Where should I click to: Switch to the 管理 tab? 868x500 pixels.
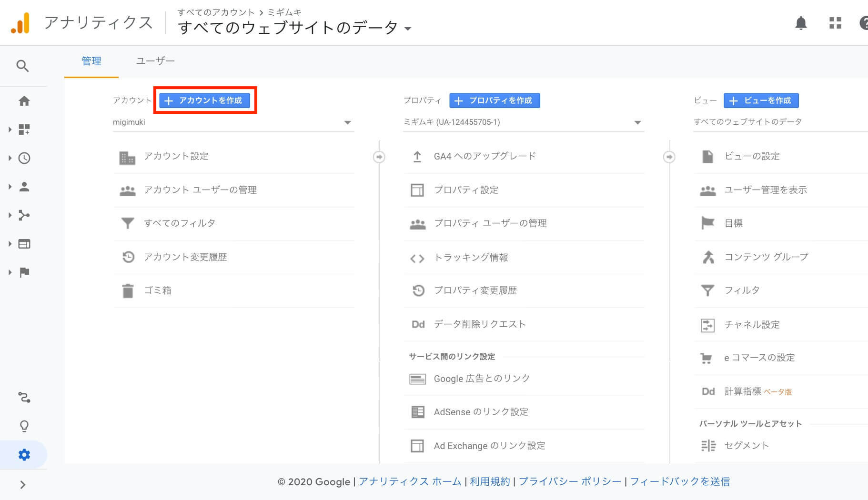91,61
